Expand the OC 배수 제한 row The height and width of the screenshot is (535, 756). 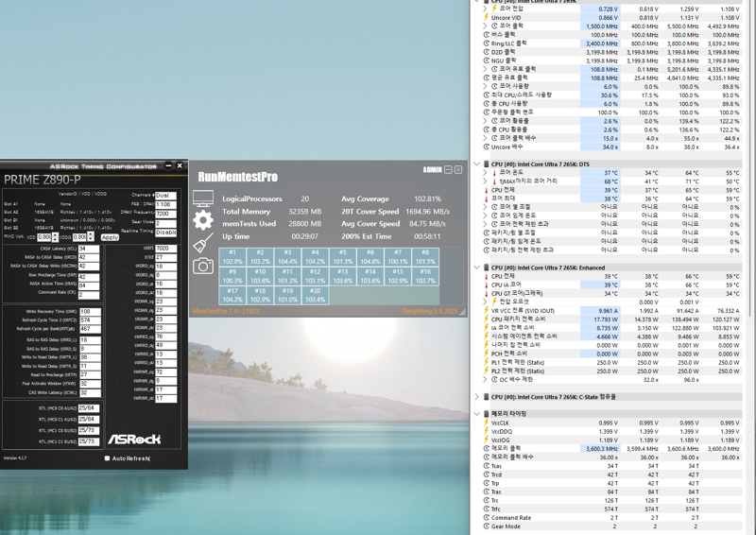[x=485, y=380]
